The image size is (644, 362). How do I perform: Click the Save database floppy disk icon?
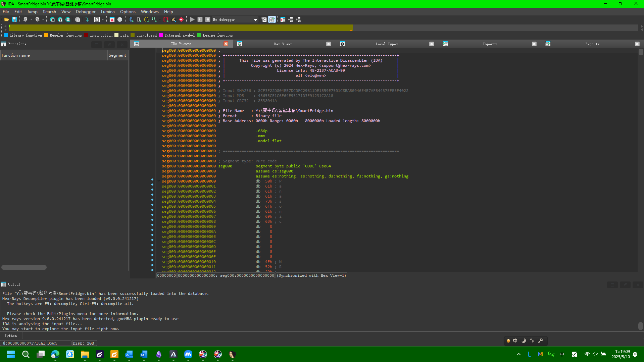(x=14, y=19)
